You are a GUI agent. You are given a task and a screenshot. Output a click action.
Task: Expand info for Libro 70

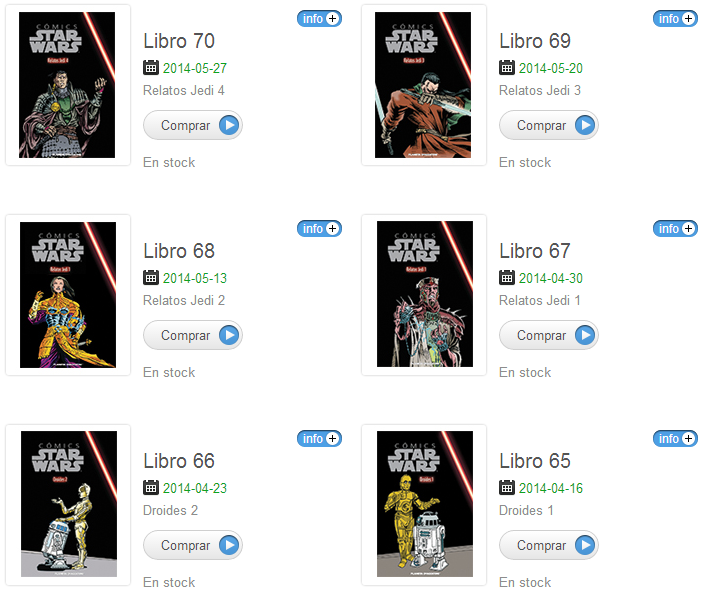point(319,18)
